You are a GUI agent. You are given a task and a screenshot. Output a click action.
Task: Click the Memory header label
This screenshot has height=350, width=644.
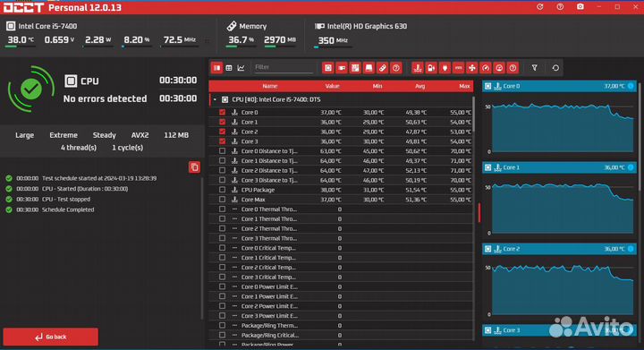(x=252, y=26)
